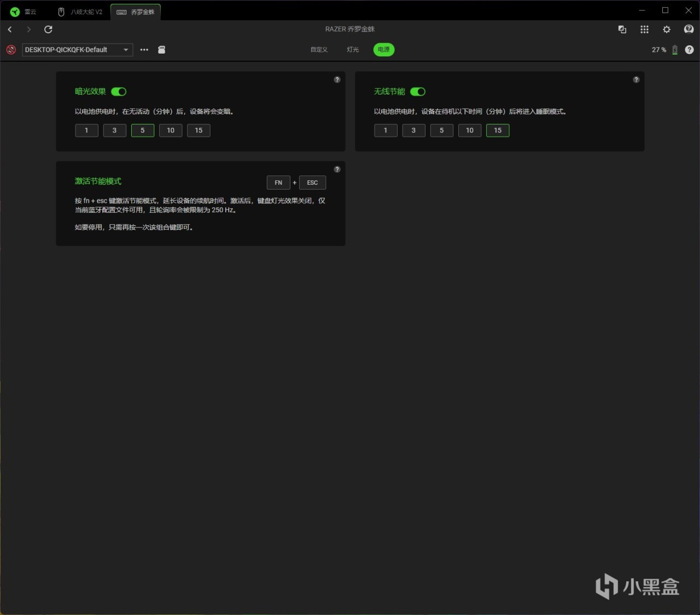Set 暗光效果 timeout to 15 minutes

199,131
